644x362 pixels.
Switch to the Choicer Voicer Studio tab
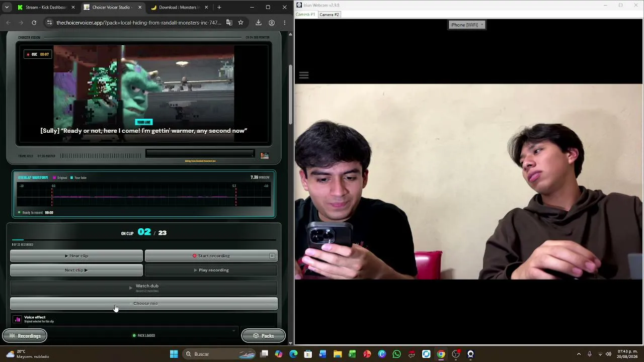(x=112, y=7)
